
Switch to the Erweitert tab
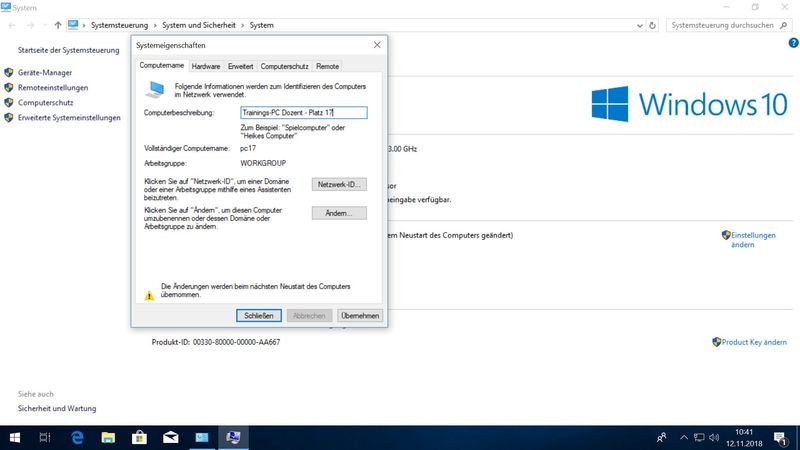(240, 66)
